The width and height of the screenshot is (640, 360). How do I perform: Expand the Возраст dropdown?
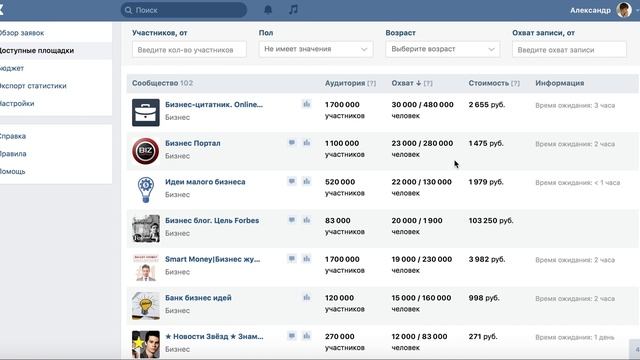[443, 49]
